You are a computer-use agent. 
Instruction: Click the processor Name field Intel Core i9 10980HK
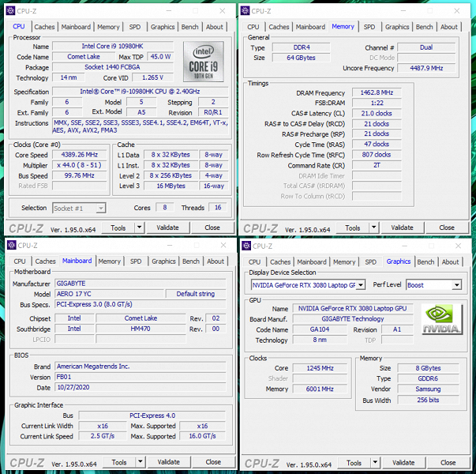pos(113,46)
